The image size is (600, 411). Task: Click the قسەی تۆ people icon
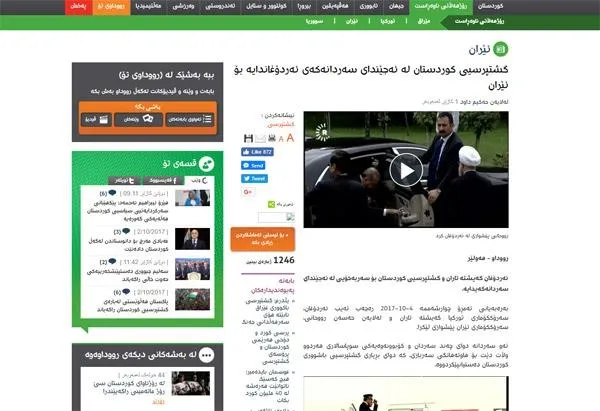click(206, 165)
